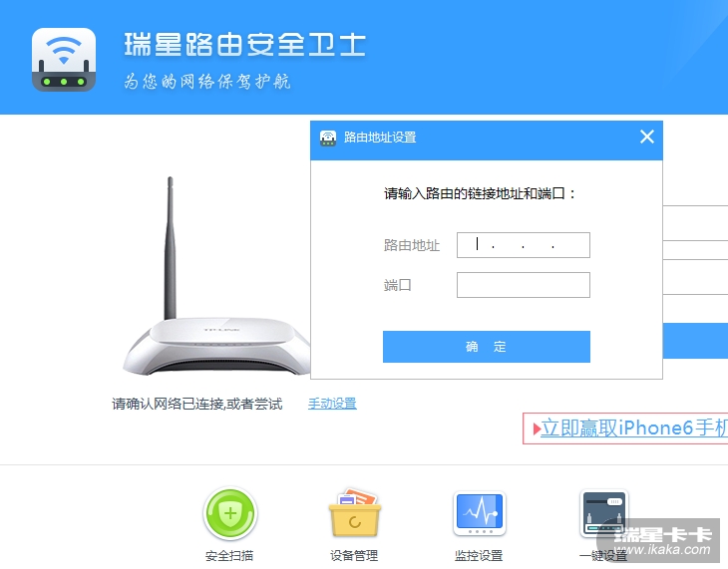Click the TP-LINK router image

(216, 276)
